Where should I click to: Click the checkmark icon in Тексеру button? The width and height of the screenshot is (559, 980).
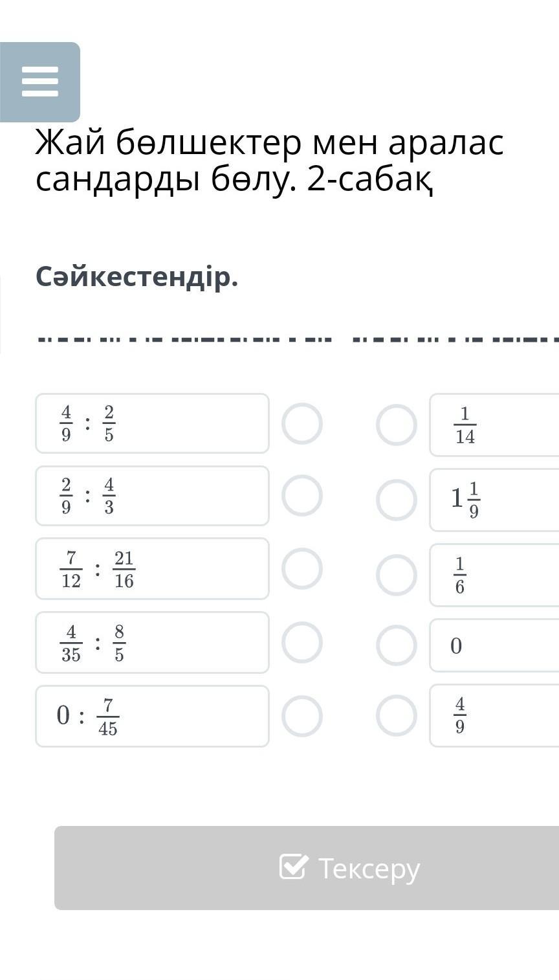(293, 867)
